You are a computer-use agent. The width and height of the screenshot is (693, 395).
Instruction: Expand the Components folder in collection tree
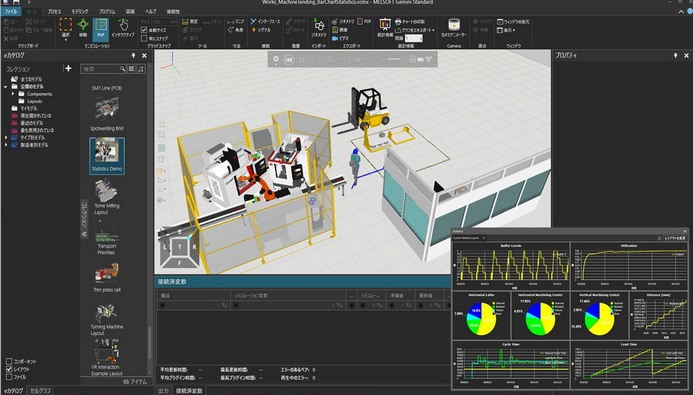[x=13, y=94]
